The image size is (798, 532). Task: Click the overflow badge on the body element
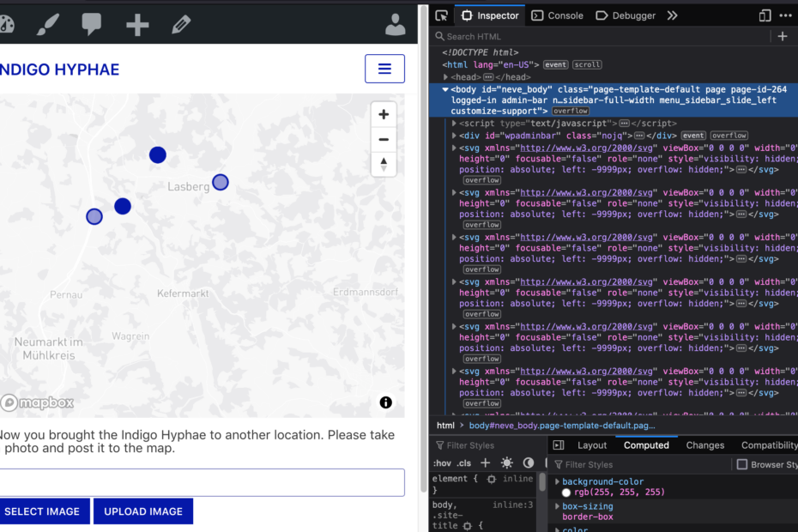pyautogui.click(x=571, y=111)
